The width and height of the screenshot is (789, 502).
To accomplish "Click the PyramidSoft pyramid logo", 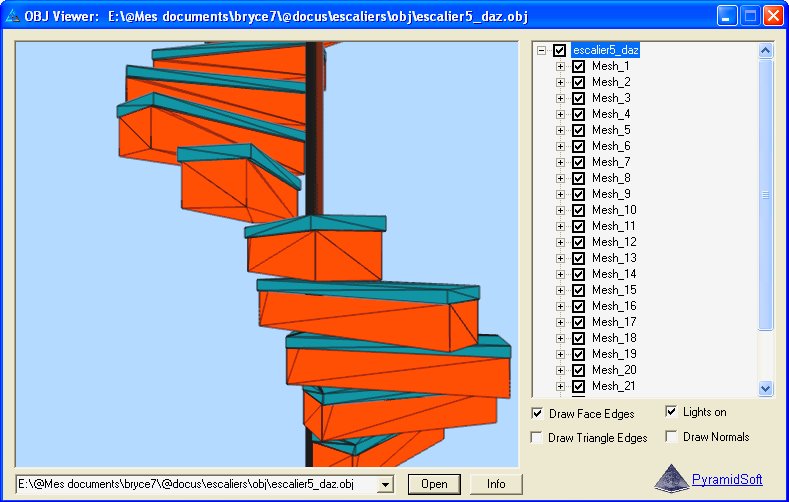I will pos(671,478).
